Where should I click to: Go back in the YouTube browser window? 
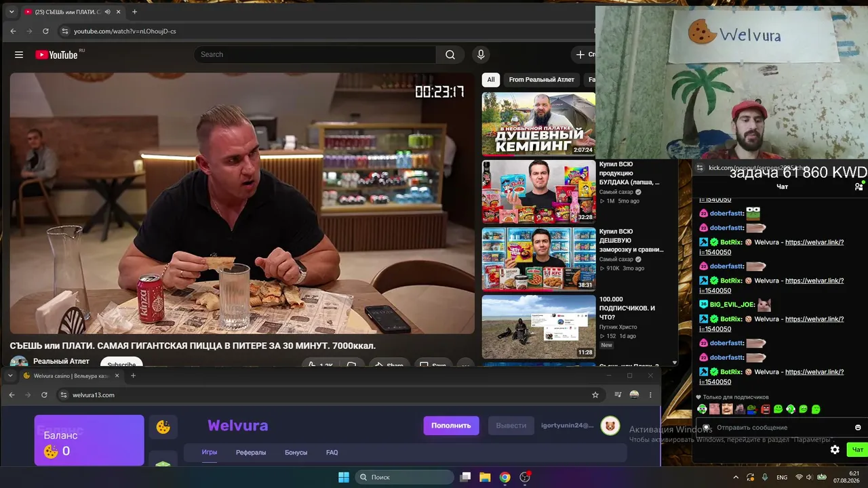(x=13, y=31)
